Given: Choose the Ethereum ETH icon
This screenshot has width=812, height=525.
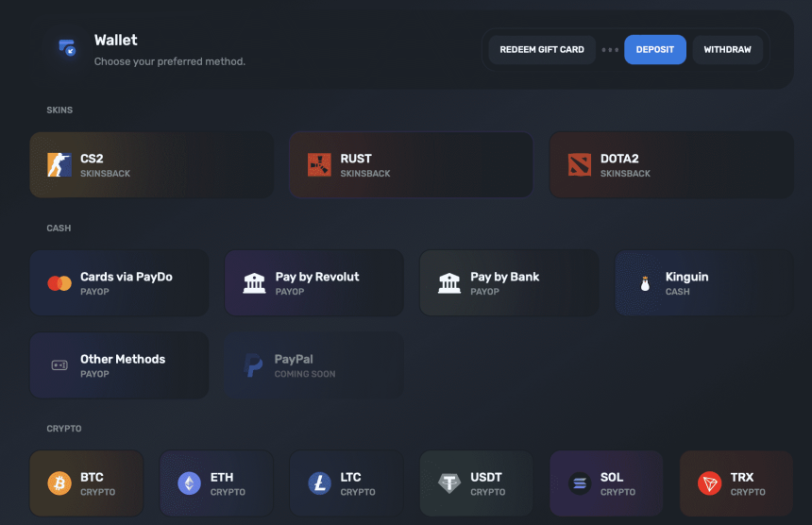Looking at the screenshot, I should (190, 483).
